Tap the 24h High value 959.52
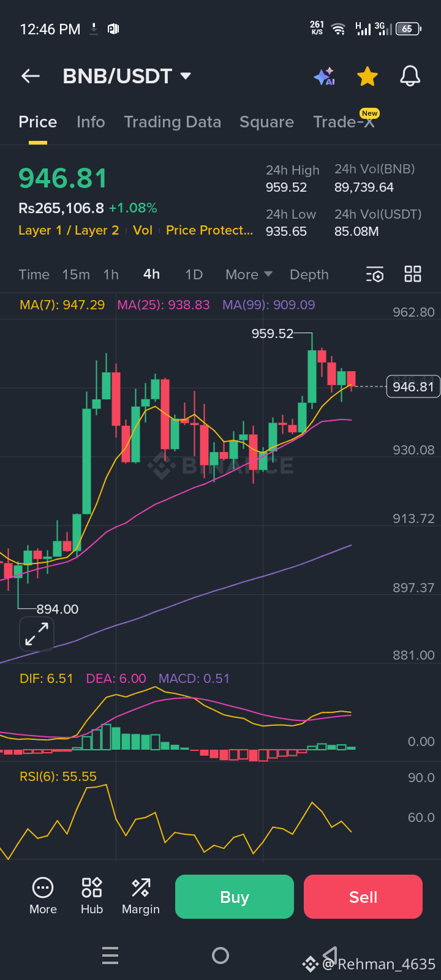The height and width of the screenshot is (980, 441). click(x=286, y=187)
